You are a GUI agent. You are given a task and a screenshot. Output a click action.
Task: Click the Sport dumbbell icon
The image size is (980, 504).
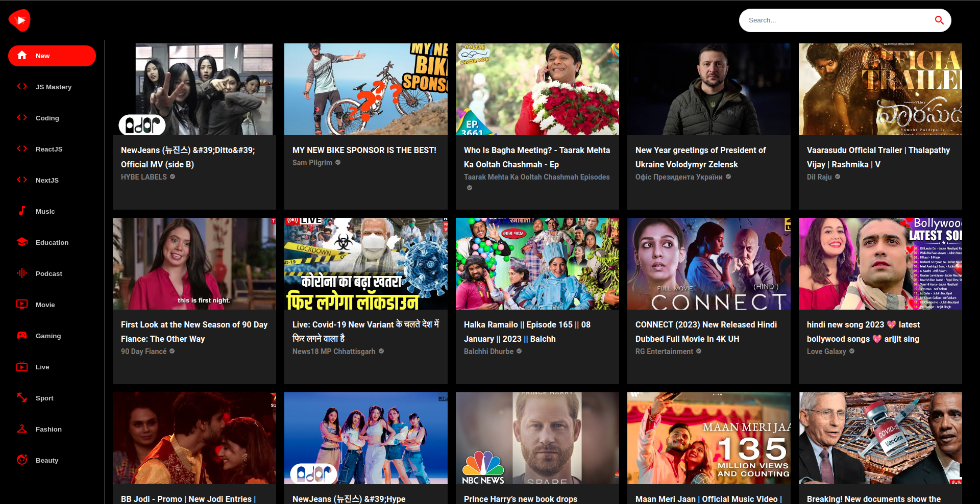point(22,398)
